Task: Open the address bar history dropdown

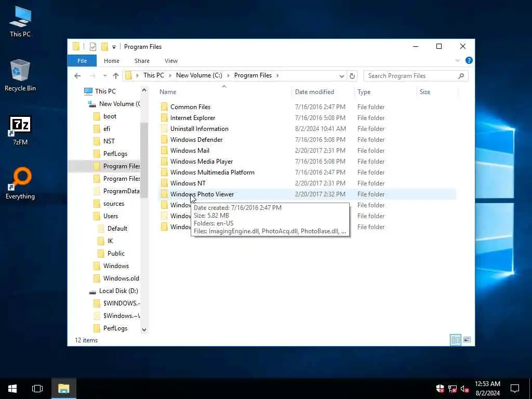Action: [x=342, y=76]
